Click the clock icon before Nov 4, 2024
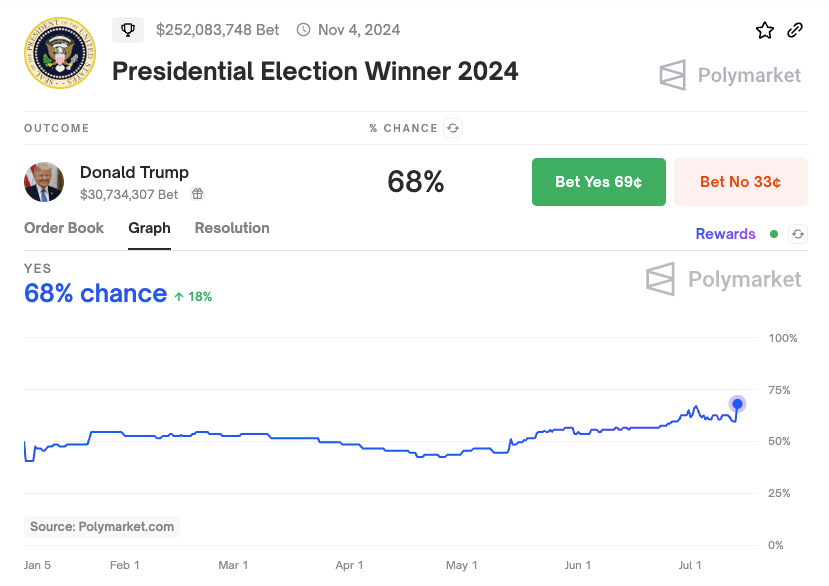Screen dimensions: 829x586 point(304,30)
